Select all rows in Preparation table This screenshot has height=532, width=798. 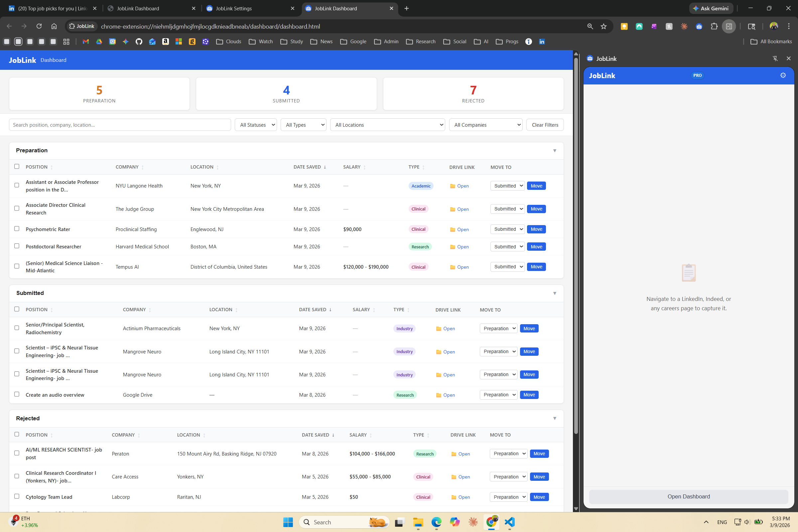[17, 166]
